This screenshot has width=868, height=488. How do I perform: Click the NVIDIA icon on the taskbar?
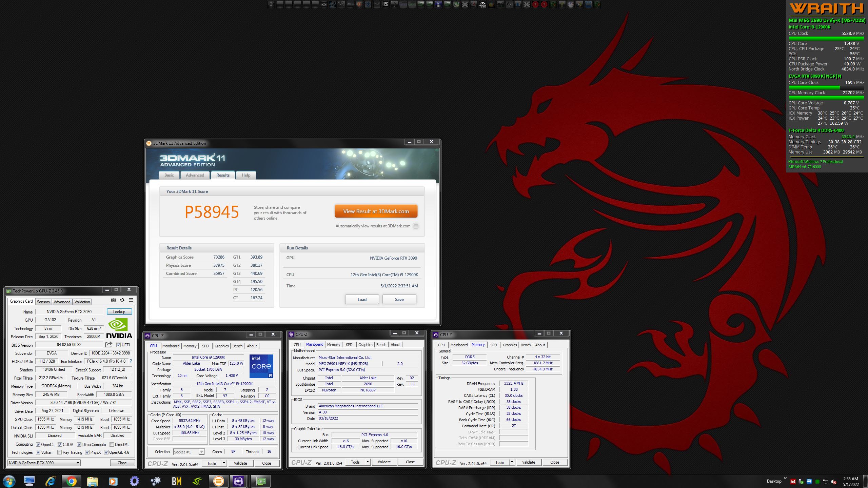point(198,481)
